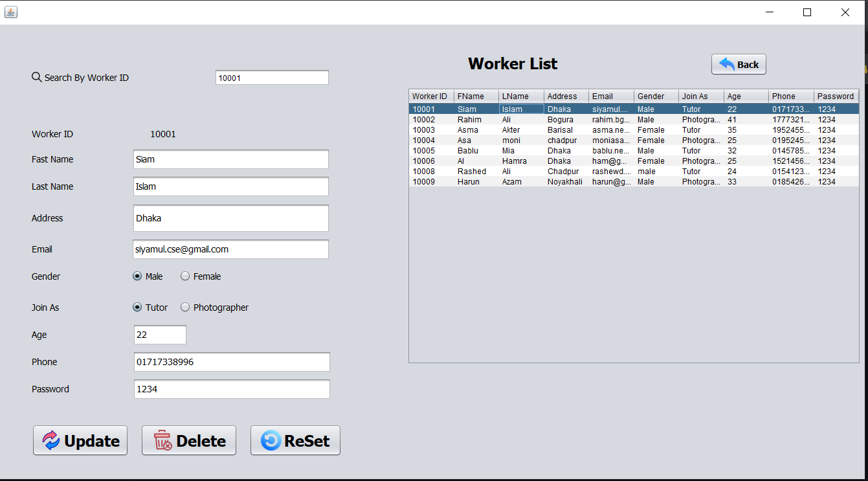This screenshot has height=481, width=868.
Task: Click the Address column header
Action: click(566, 96)
